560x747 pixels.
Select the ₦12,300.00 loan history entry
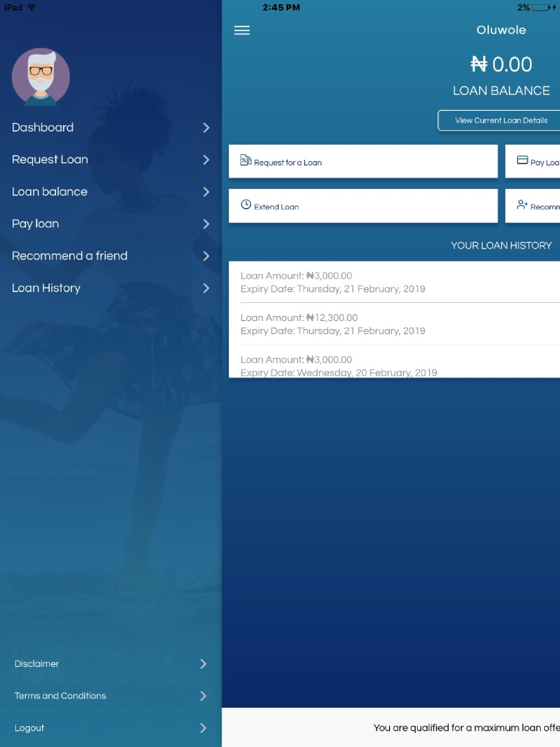[x=333, y=324]
